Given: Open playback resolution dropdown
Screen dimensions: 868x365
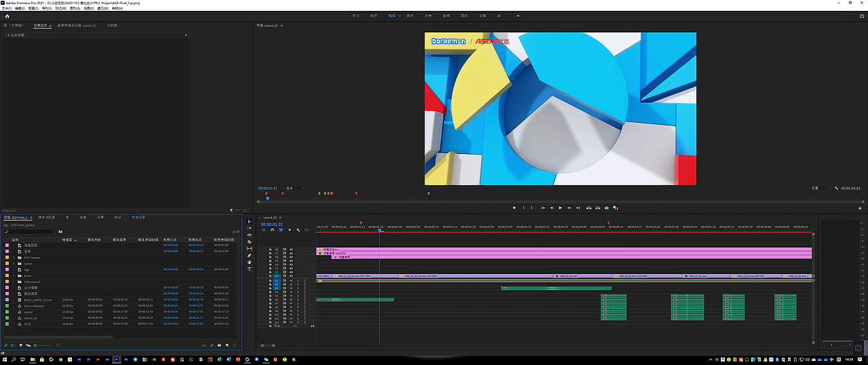Looking at the screenshot, I should tap(821, 188).
